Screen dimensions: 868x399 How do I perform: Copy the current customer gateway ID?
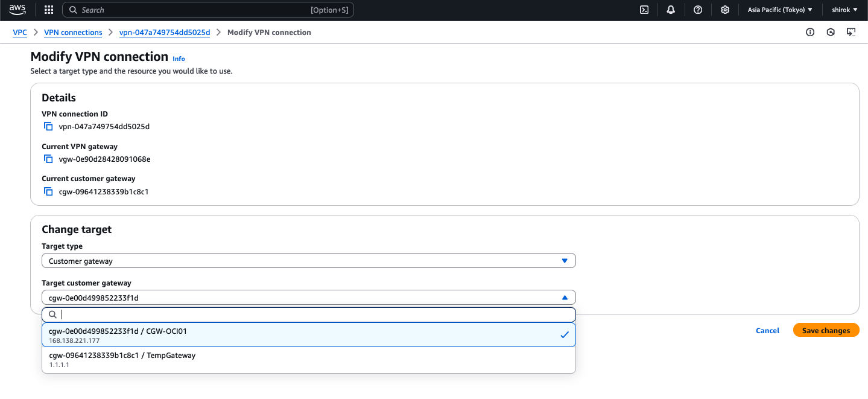[48, 191]
